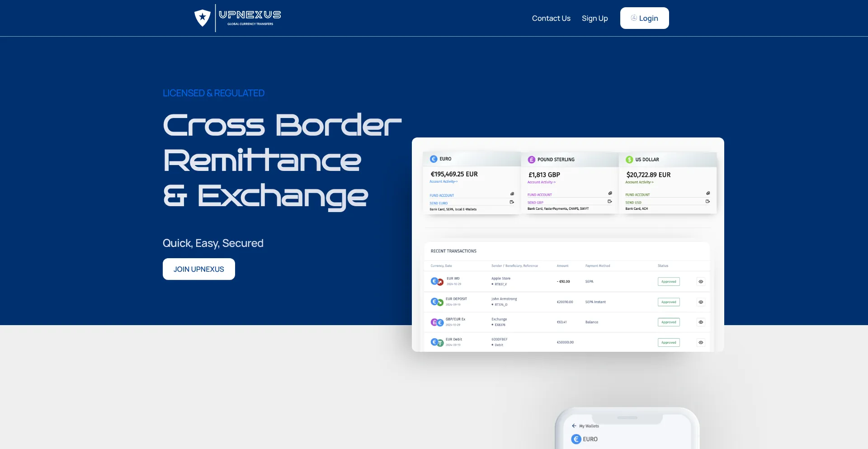Viewport: 868px width, 449px height.
Task: Show details of the Apple Store transaction
Action: click(701, 281)
